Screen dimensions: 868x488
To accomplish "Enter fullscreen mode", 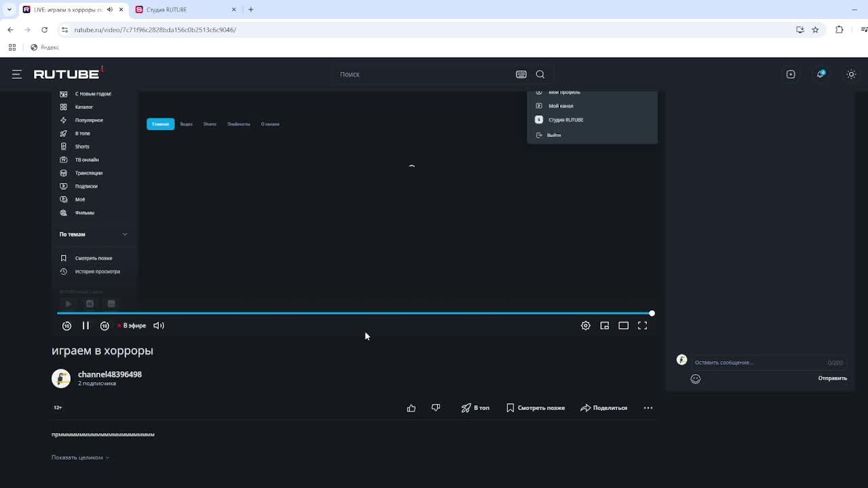I will 642,326.
